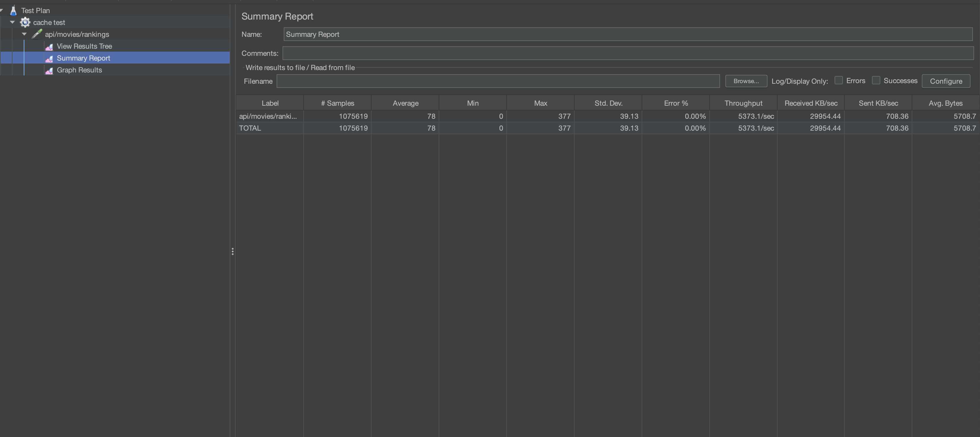Enable the Errors only checkbox

click(x=838, y=80)
